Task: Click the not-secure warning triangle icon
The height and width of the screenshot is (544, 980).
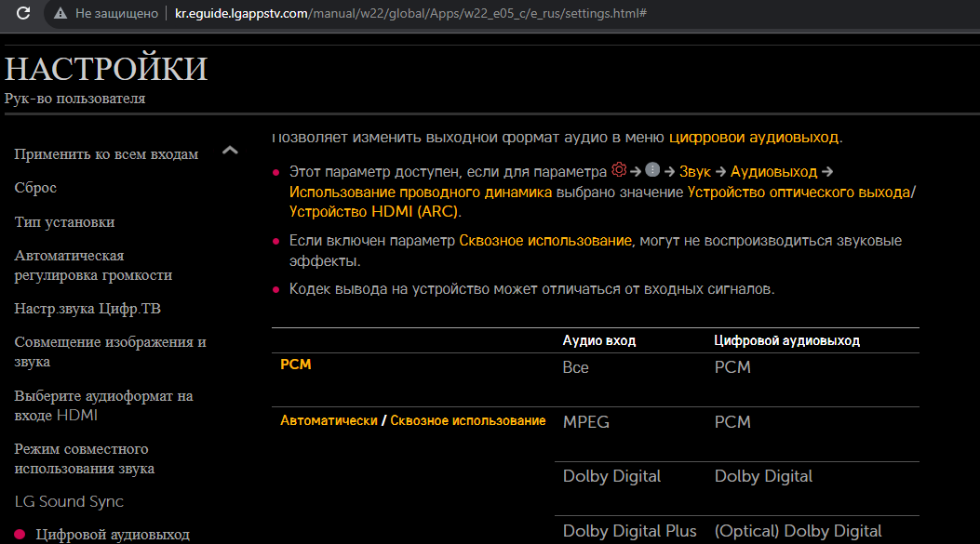Action: click(60, 14)
